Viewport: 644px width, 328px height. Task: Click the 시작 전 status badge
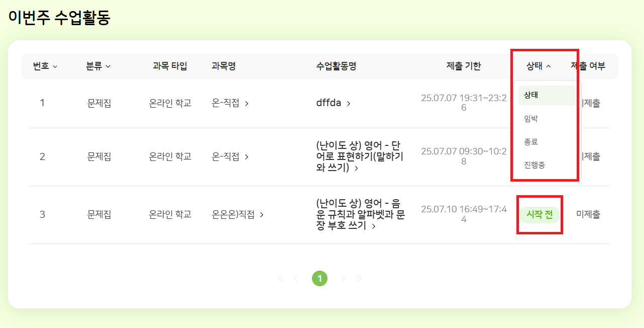point(540,215)
